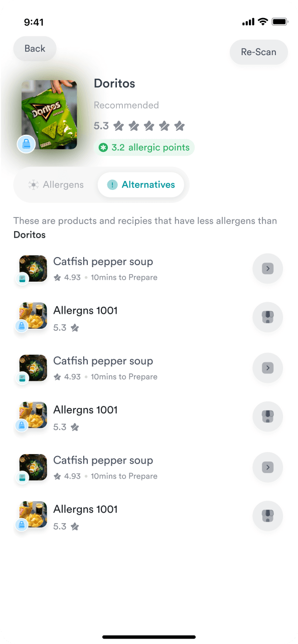Open third Catfish pepper soup arrow

268,468
